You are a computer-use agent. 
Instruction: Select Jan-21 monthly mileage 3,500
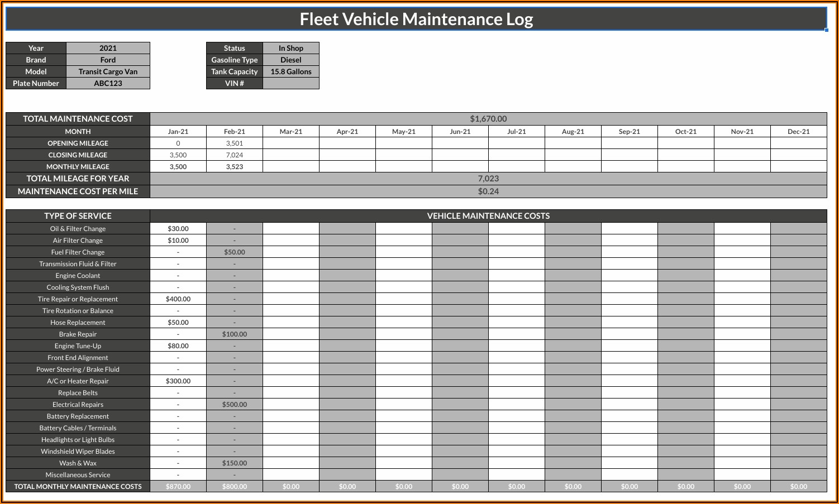[x=178, y=167]
